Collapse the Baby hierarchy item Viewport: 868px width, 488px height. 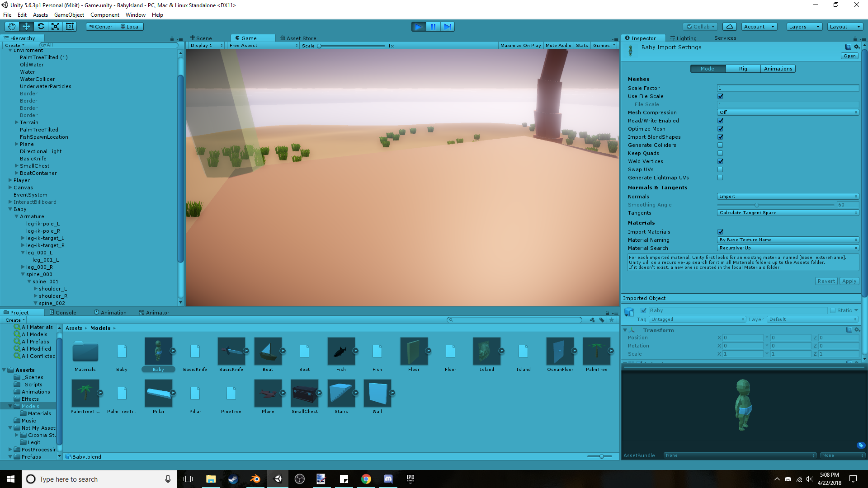point(10,209)
